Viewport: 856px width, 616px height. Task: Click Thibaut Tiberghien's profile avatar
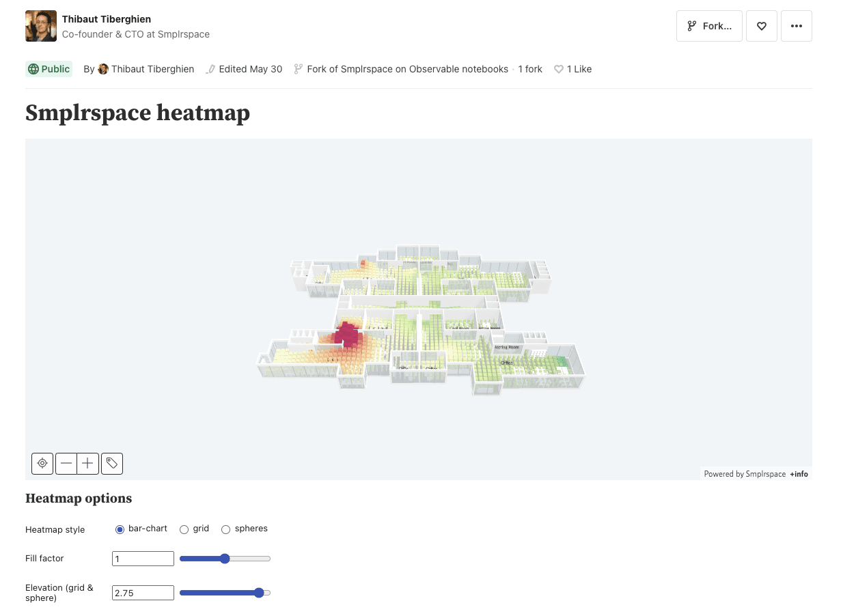tap(40, 26)
